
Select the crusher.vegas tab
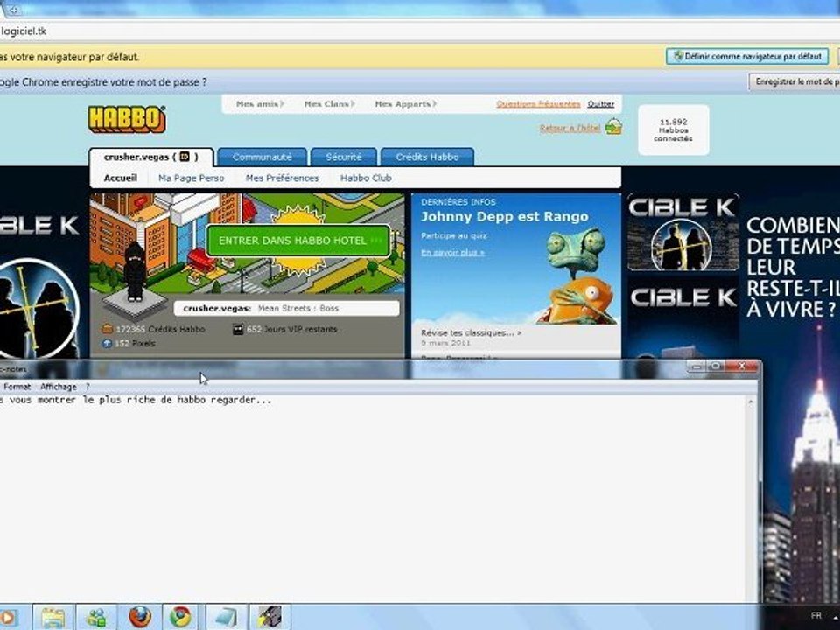(151, 157)
